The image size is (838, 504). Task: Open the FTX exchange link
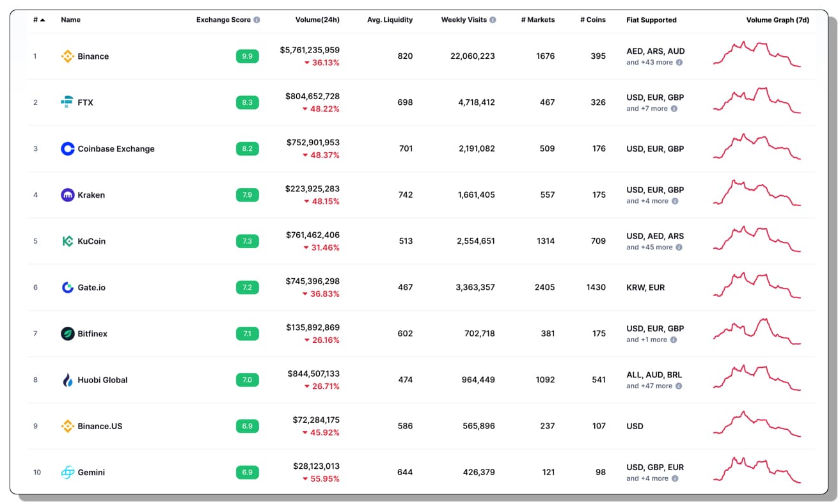[x=85, y=102]
